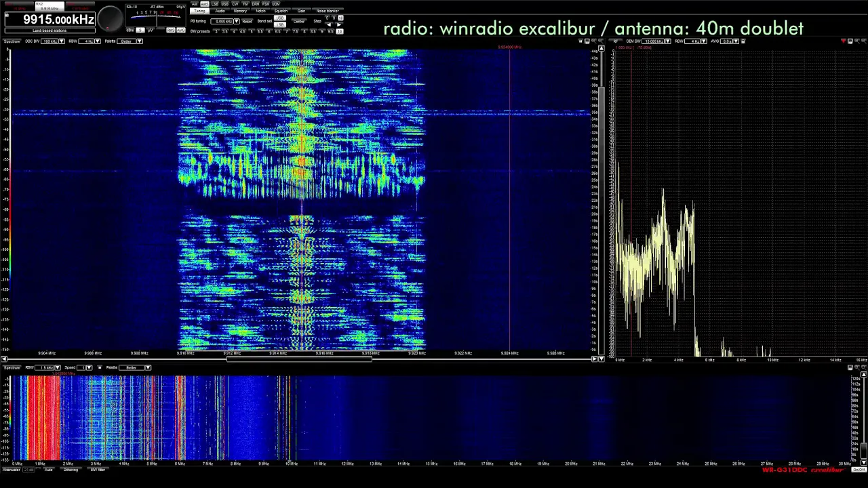Image resolution: width=868 pixels, height=488 pixels.
Task: Open demodulator panel RBW dropdown
Action: point(704,41)
